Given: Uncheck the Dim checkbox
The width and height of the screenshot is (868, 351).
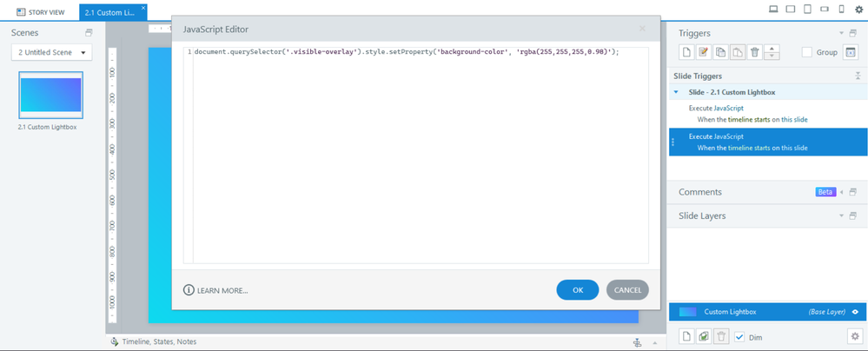Looking at the screenshot, I should [x=739, y=336].
